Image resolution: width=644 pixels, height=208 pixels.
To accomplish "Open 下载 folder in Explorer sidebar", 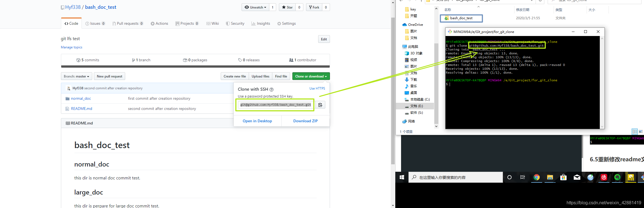I will pyautogui.click(x=411, y=80).
